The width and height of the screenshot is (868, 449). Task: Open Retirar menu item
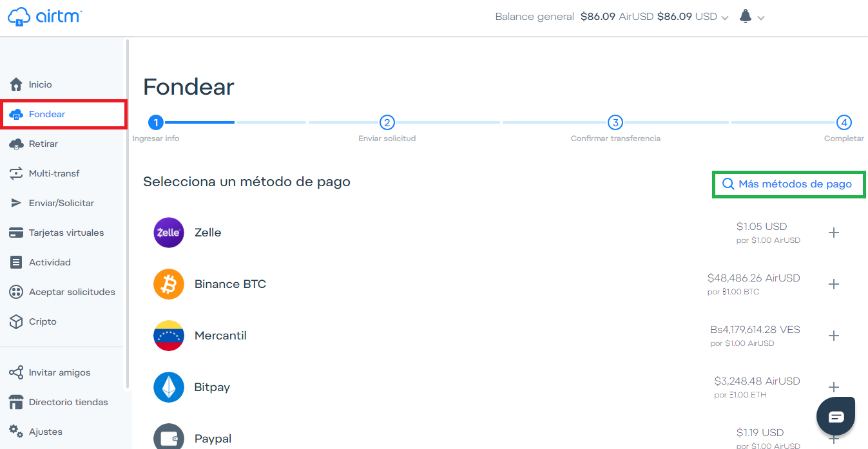point(43,144)
